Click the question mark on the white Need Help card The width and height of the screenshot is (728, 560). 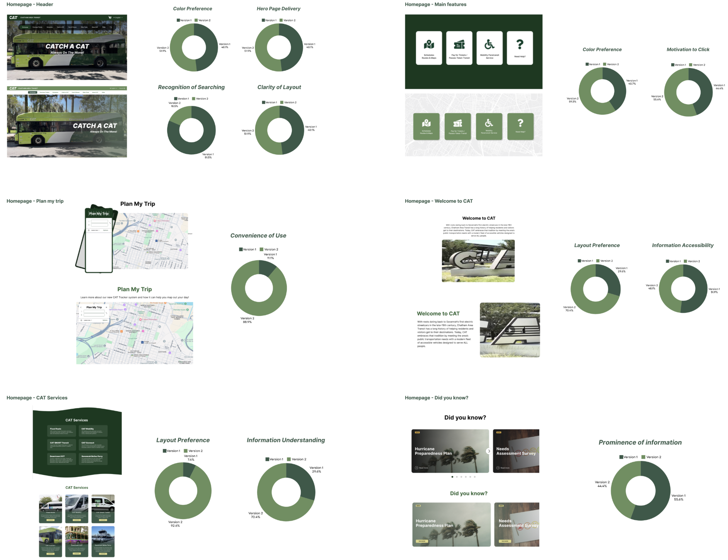pos(520,44)
